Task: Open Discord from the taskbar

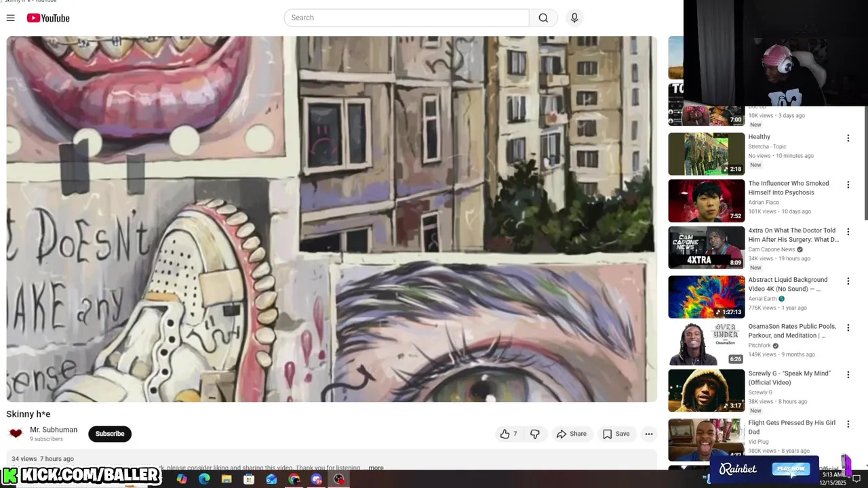Action: tap(316, 479)
